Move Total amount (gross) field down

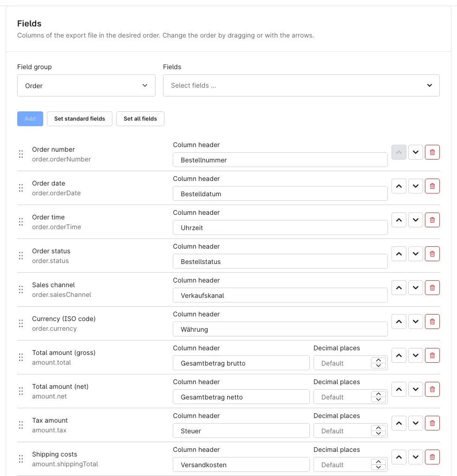coord(415,355)
